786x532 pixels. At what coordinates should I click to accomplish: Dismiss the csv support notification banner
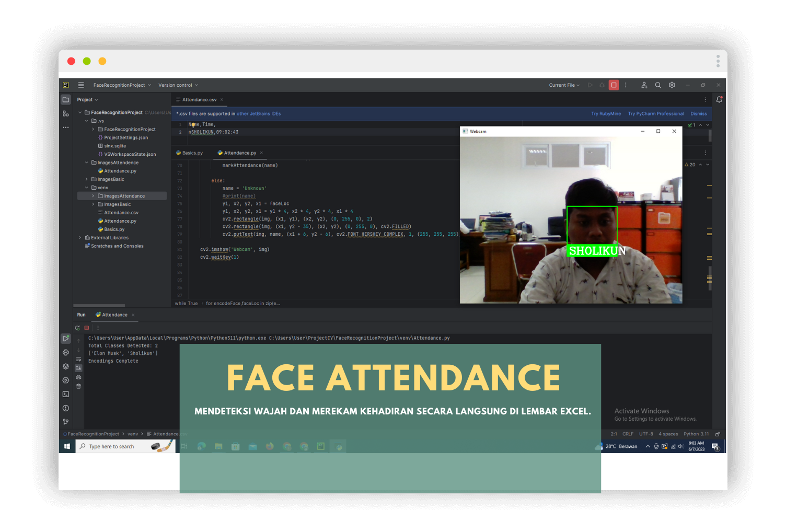[x=699, y=113]
